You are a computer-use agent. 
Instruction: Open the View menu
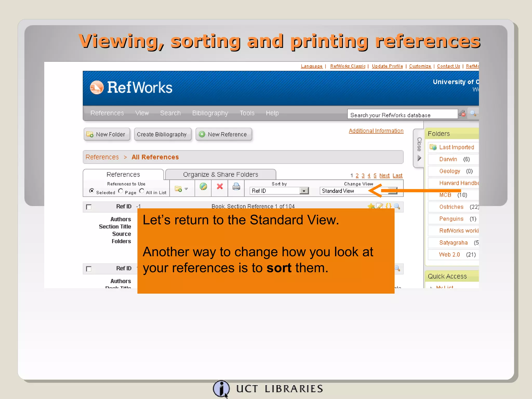click(x=142, y=113)
